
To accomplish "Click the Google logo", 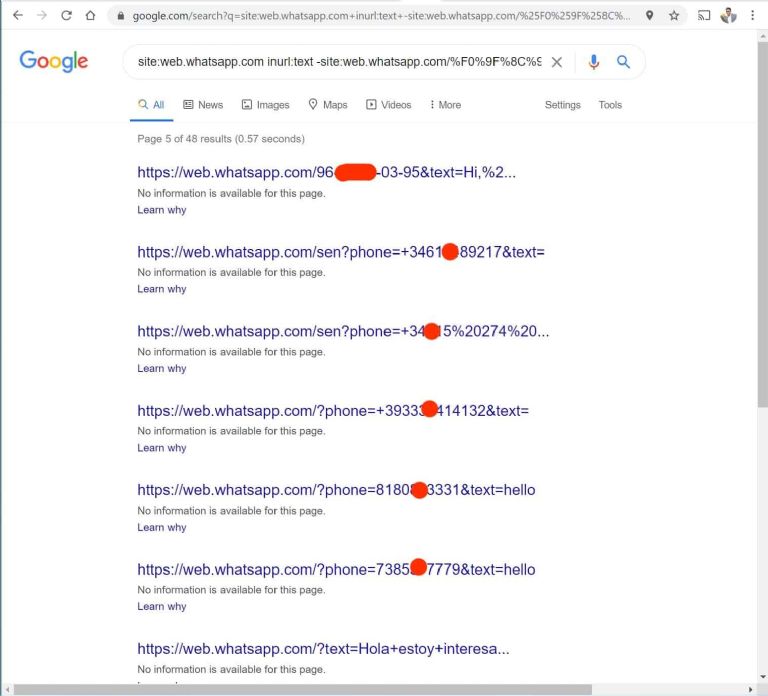I will [54, 61].
